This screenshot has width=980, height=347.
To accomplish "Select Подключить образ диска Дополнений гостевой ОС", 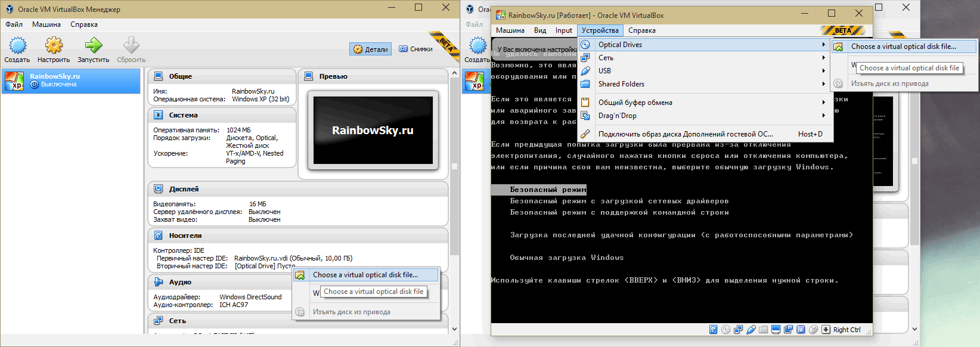I will pyautogui.click(x=686, y=134).
